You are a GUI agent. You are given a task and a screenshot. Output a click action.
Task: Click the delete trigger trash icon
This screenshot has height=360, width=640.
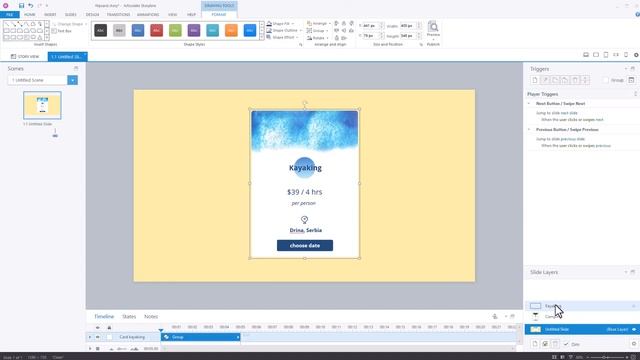point(575,80)
